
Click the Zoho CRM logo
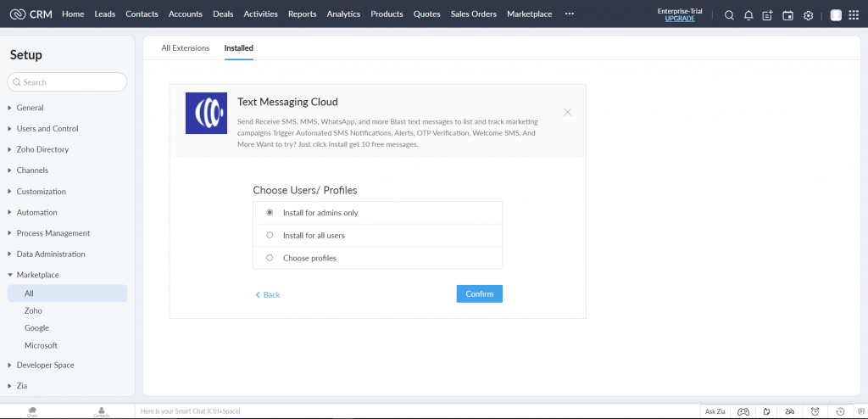pos(31,14)
